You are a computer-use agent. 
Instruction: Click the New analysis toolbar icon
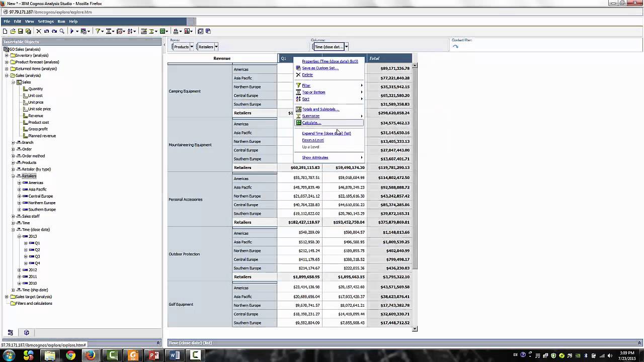coord(5,31)
